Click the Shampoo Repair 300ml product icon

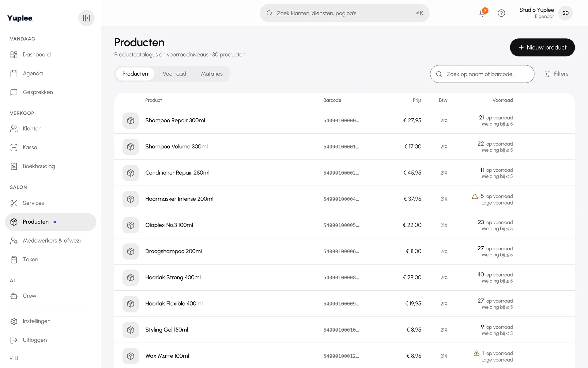click(x=131, y=121)
